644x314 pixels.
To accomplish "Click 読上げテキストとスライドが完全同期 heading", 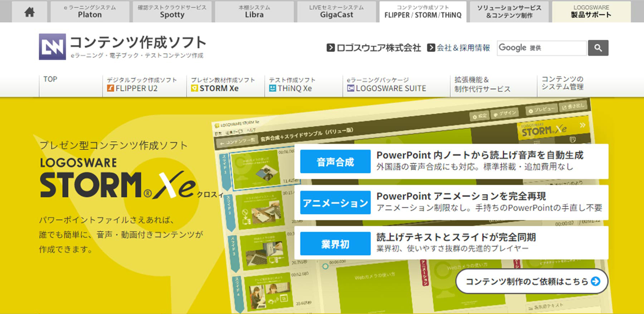I will 456,237.
